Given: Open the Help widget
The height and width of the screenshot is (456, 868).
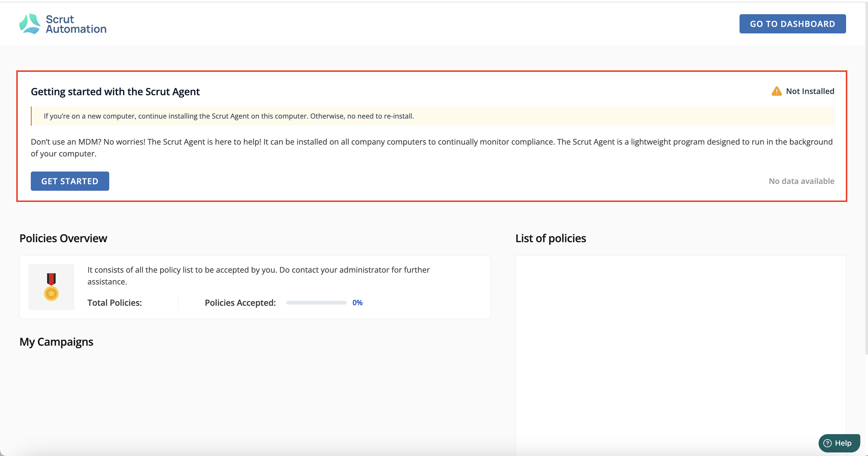Looking at the screenshot, I should click(x=839, y=443).
